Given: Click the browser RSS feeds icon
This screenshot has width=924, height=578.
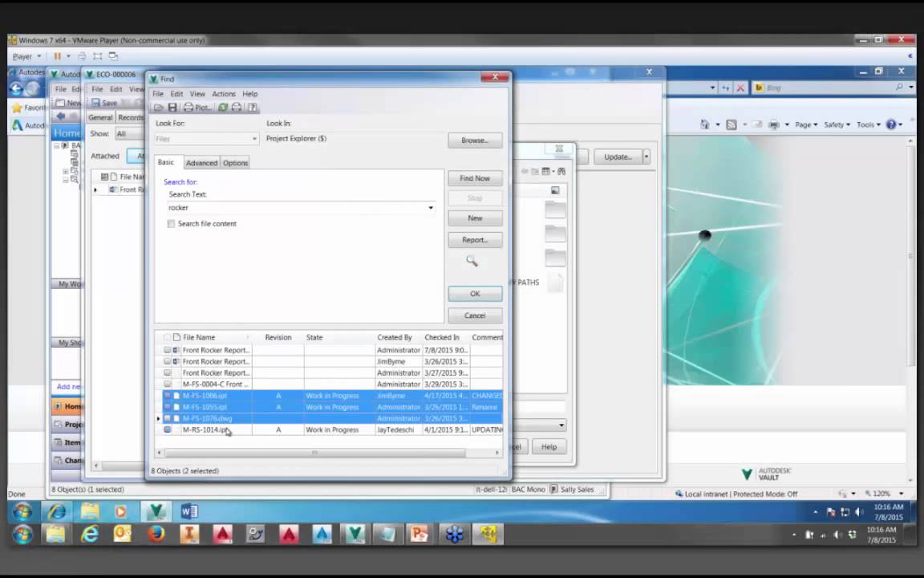Looking at the screenshot, I should click(x=731, y=124).
